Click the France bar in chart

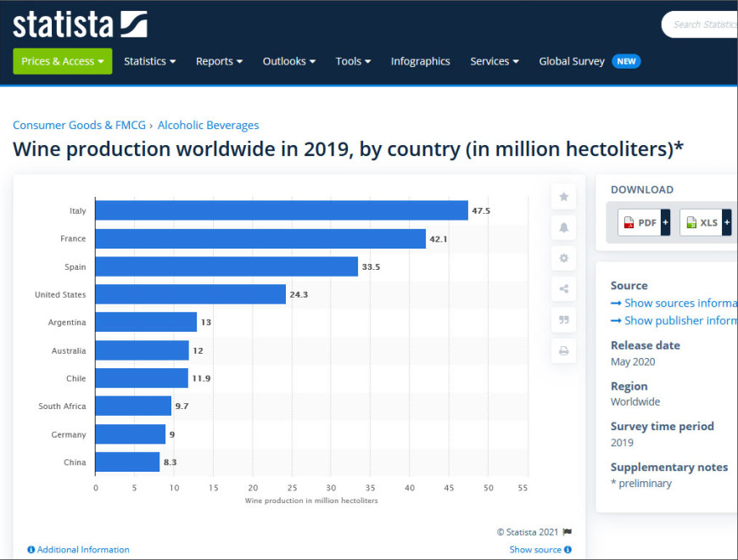coord(260,238)
